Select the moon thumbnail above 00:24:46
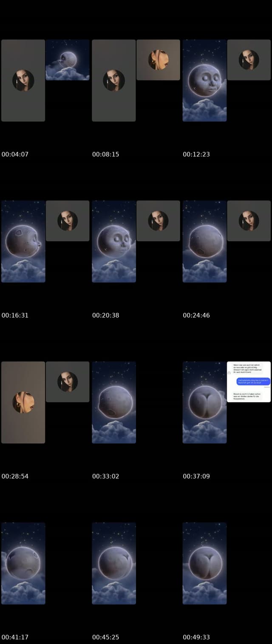The height and width of the screenshot is (644, 272). [x=204, y=241]
